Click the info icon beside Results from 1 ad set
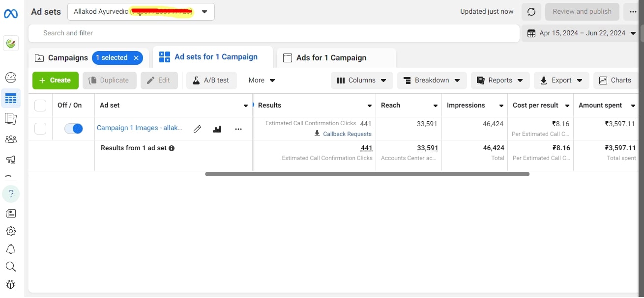 [172, 148]
